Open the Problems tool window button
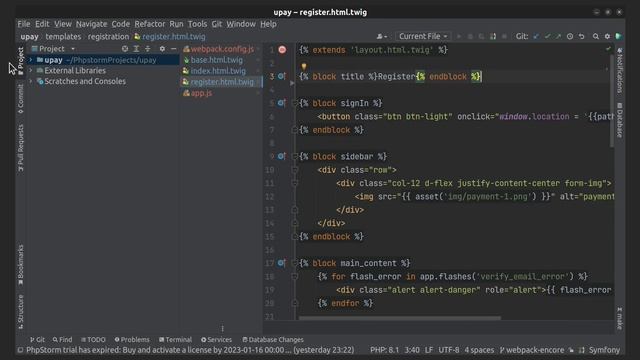 pos(132,340)
